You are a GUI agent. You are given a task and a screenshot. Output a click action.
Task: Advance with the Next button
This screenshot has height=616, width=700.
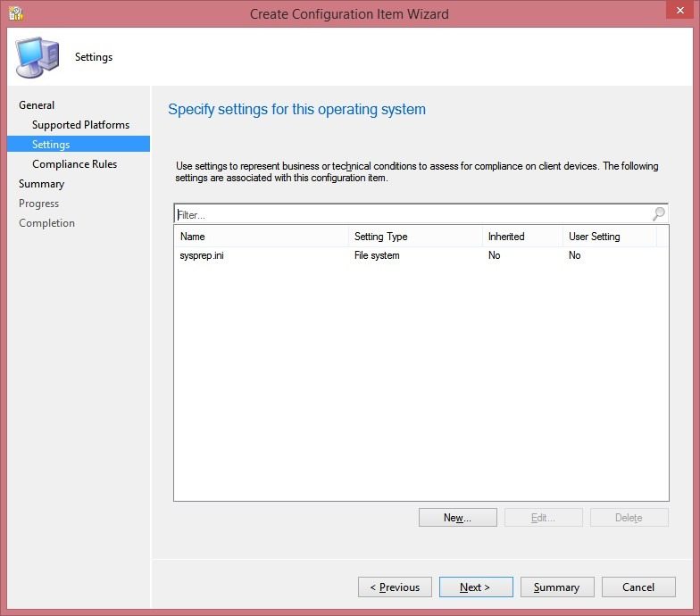(476, 587)
